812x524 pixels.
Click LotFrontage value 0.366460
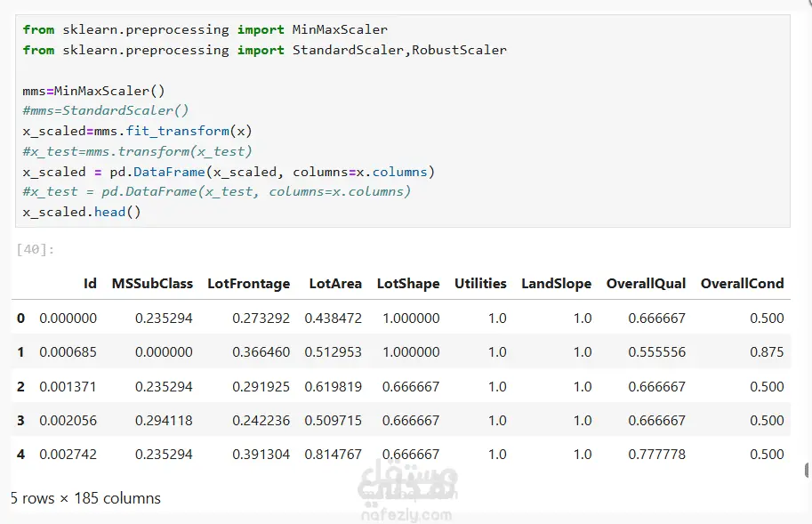[x=261, y=352]
